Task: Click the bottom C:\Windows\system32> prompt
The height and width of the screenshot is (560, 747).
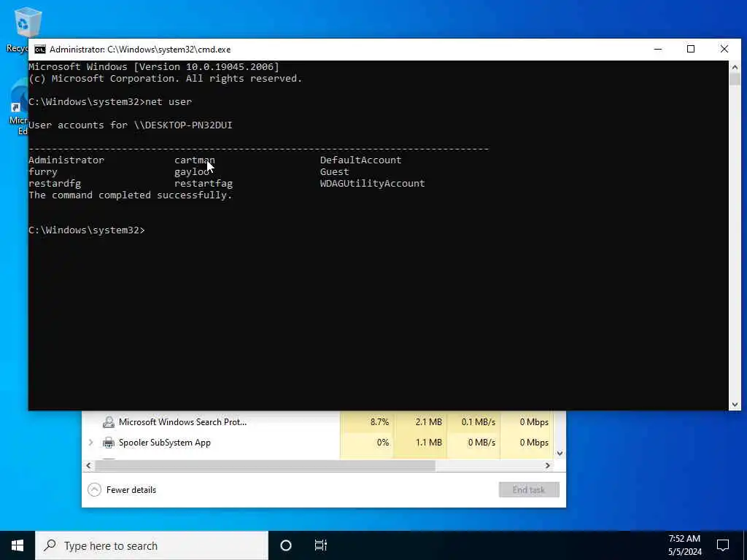Action: (x=87, y=230)
